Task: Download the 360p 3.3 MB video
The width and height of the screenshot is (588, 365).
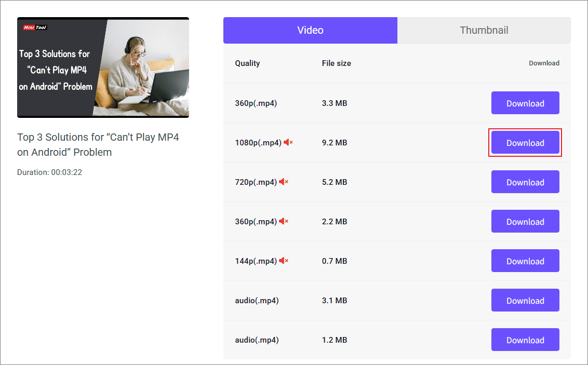Action: click(x=525, y=103)
